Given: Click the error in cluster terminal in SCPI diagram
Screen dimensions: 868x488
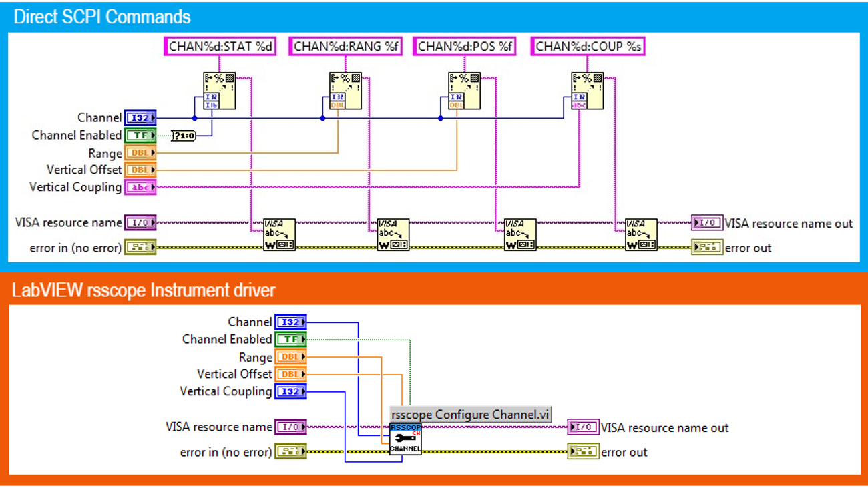Looking at the screenshot, I should point(140,248).
